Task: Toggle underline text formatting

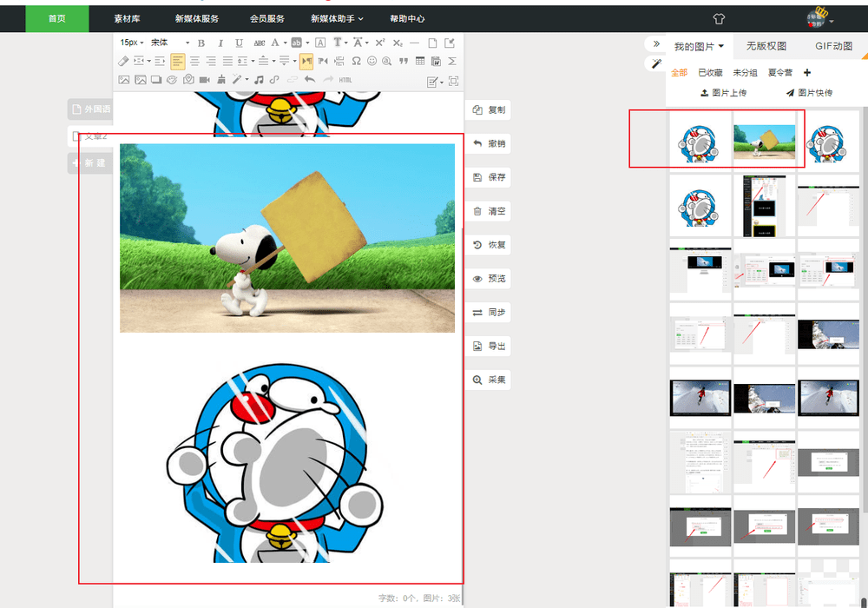Action: [240, 43]
